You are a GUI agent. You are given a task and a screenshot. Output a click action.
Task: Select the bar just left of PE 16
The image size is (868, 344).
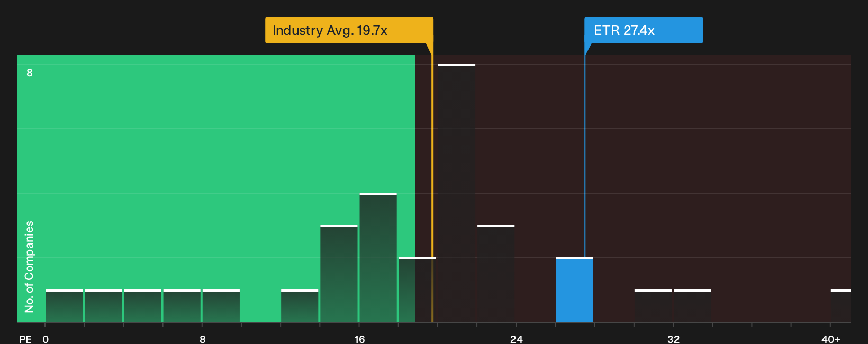339,274
